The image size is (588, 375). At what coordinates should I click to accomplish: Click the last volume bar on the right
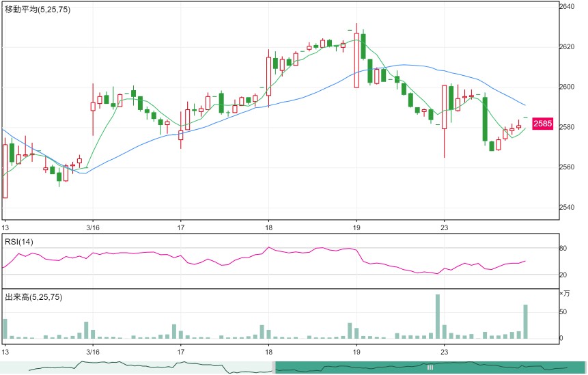(525, 322)
